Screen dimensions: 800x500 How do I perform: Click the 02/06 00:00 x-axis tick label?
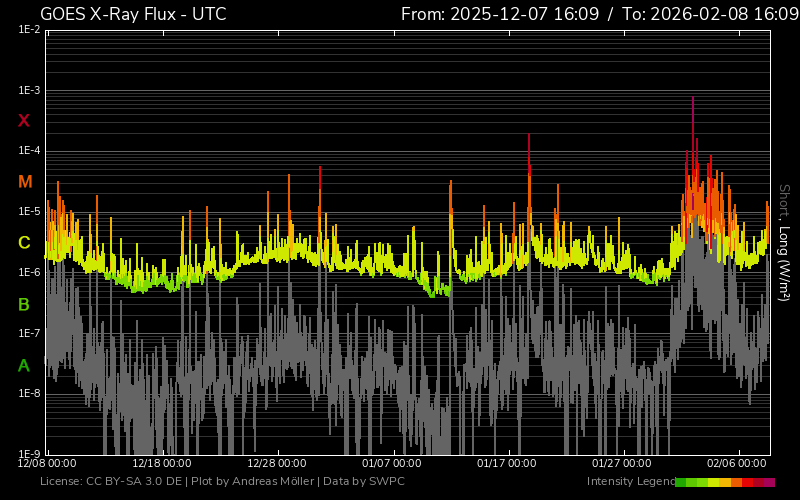click(x=736, y=464)
